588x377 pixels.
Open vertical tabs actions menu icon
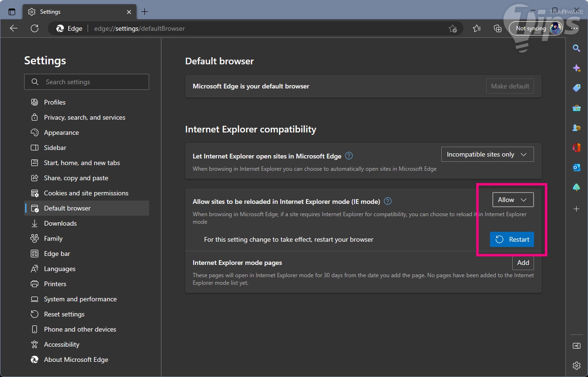tap(12, 11)
